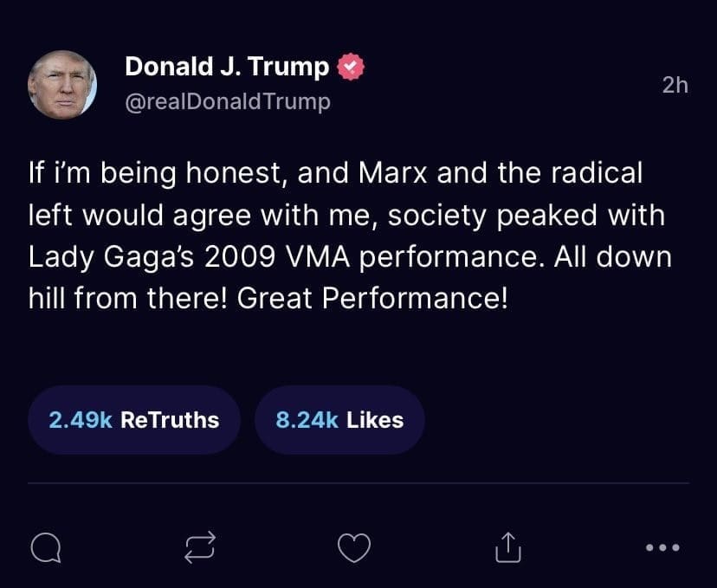Click the 2.49k count number

pyautogui.click(x=81, y=420)
